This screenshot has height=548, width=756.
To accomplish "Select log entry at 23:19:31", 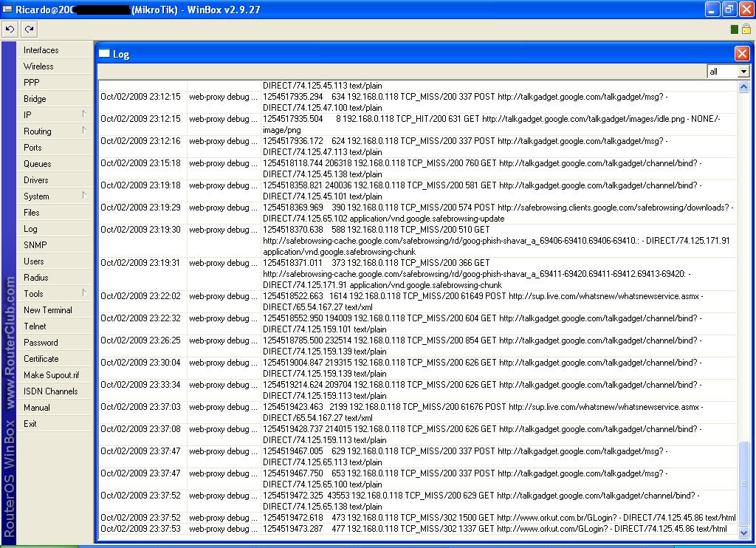I will point(418,274).
